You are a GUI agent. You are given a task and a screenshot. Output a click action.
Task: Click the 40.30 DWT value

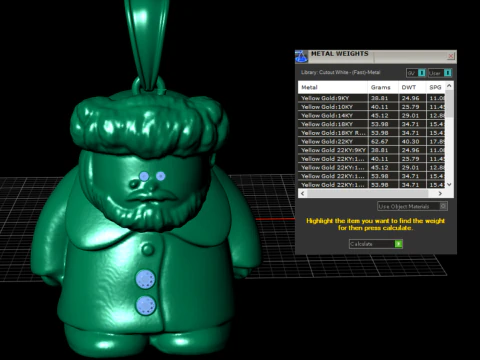click(x=410, y=141)
